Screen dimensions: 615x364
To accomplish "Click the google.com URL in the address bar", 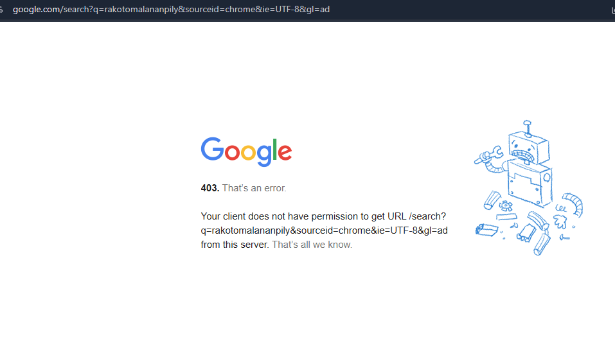I will tap(171, 10).
